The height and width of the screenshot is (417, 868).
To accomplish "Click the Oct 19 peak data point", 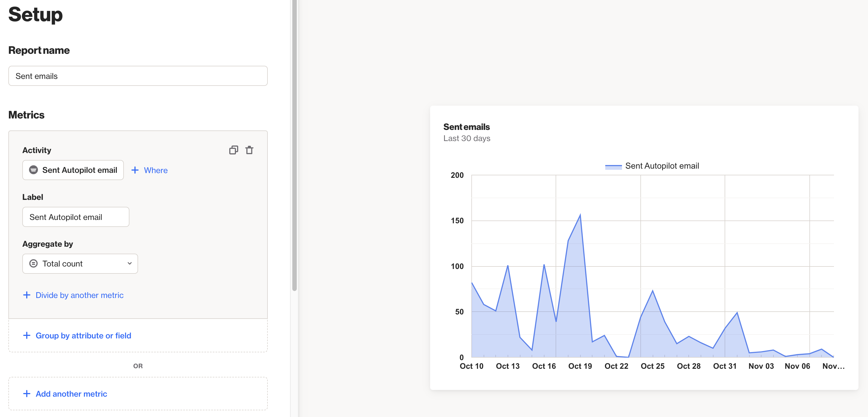I will click(x=580, y=215).
